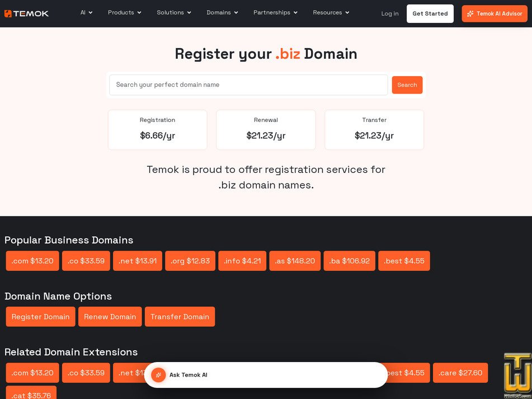The height and width of the screenshot is (399, 532).
Task: Open the Ask Temok AI chat bar
Action: (266, 375)
